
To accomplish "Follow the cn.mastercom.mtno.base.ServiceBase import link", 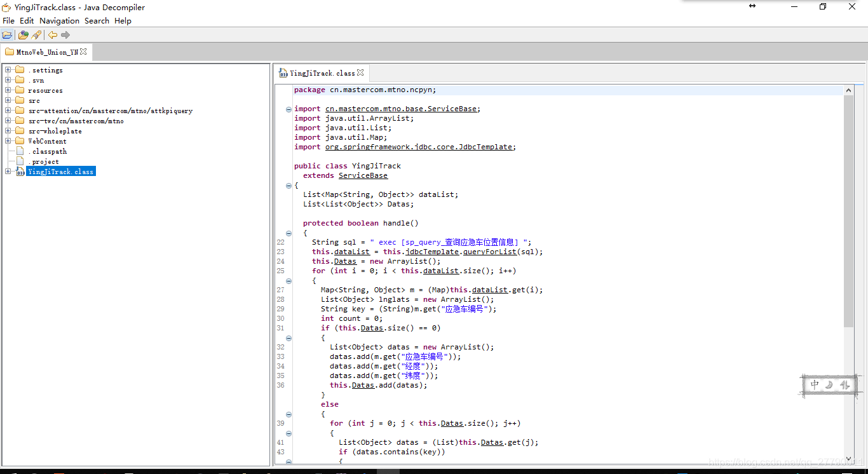I will (x=402, y=109).
